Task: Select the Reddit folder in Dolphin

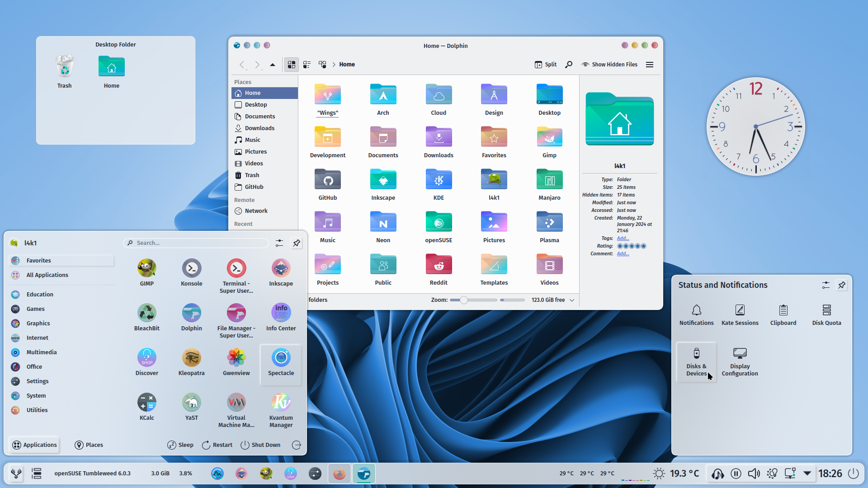Action: click(x=439, y=269)
